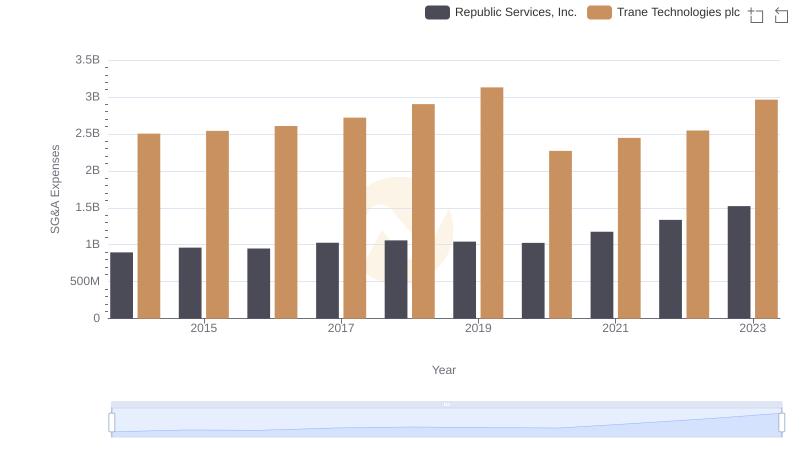The image size is (800, 461).
Task: Click the 2017 x-axis label
Action: point(341,328)
